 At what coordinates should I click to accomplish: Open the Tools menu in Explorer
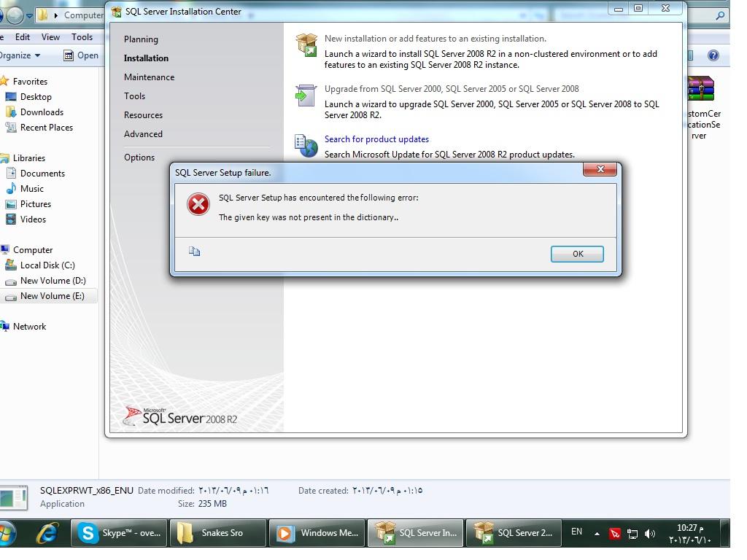[x=82, y=36]
